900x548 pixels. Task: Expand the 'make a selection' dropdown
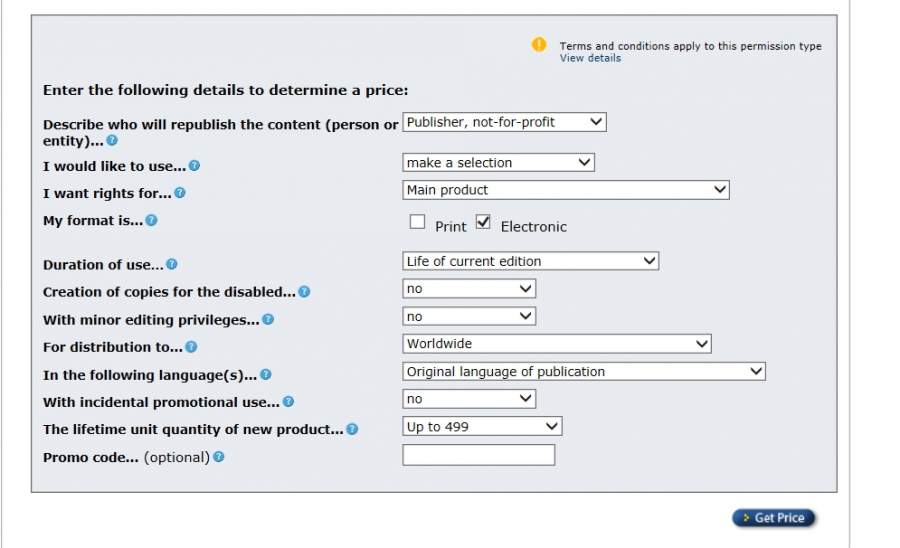click(x=498, y=162)
